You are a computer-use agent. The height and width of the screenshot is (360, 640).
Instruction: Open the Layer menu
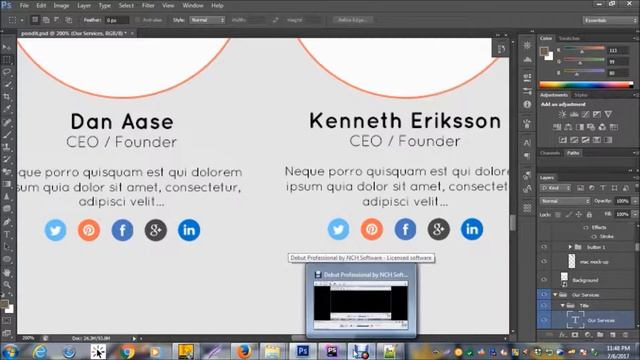tap(84, 6)
